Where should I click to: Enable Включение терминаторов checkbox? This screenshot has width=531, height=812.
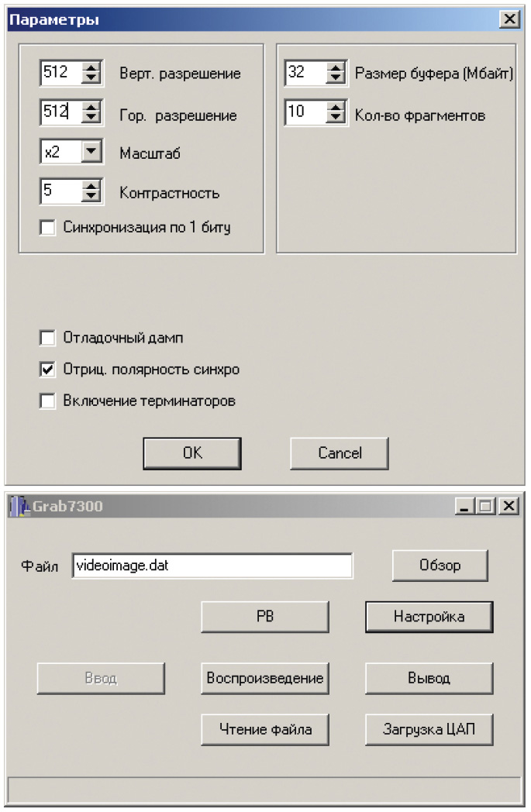[47, 401]
